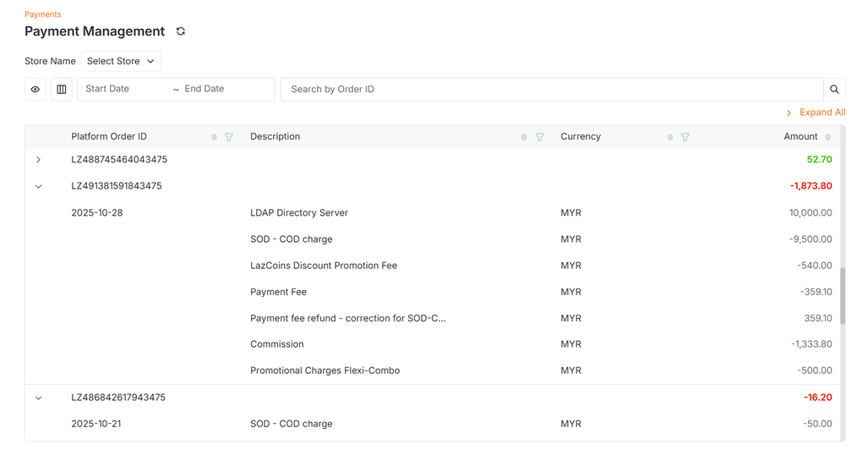Focus the Search by Order ID box
Image resolution: width=868 pixels, height=450 pixels.
point(551,89)
